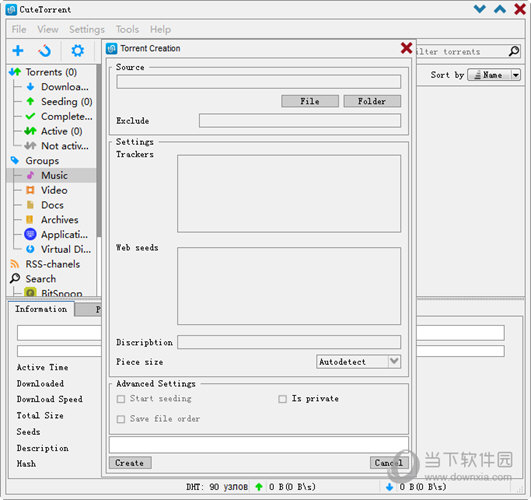Select Seeding (0) filter
This screenshot has height=500, width=531.
pos(66,102)
